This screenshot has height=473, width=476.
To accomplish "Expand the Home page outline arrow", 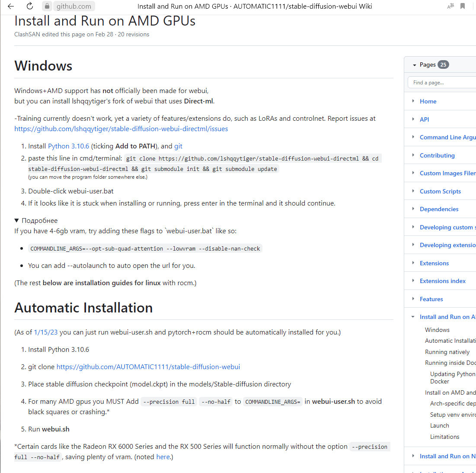I will [413, 101].
